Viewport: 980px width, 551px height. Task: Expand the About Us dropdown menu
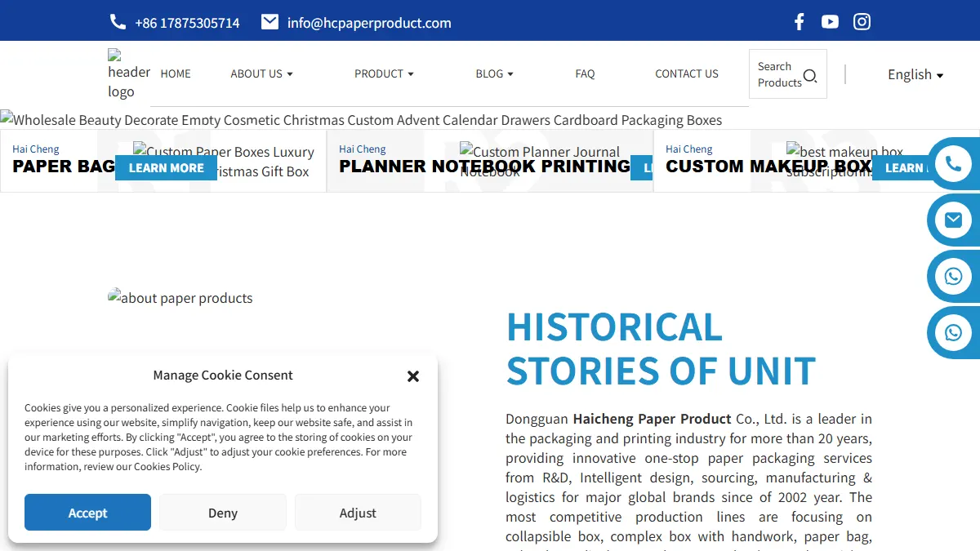click(261, 73)
